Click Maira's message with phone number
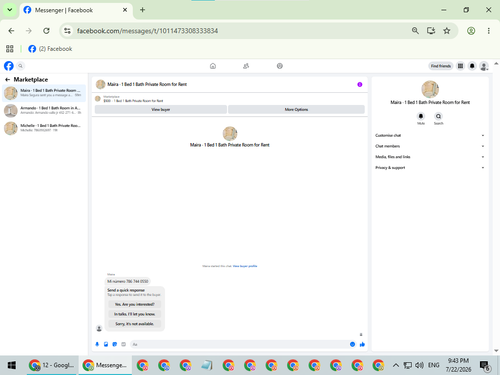Image resolution: width=500 pixels, height=375 pixels. [x=128, y=281]
